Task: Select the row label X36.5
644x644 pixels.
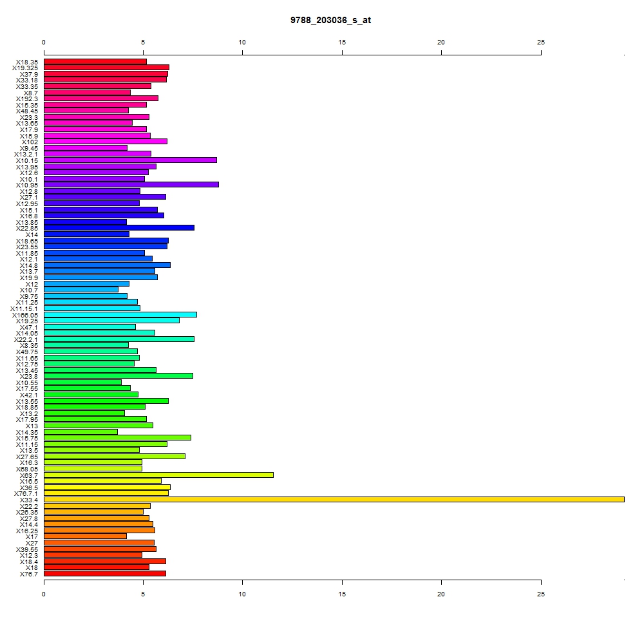Action: 29,488
